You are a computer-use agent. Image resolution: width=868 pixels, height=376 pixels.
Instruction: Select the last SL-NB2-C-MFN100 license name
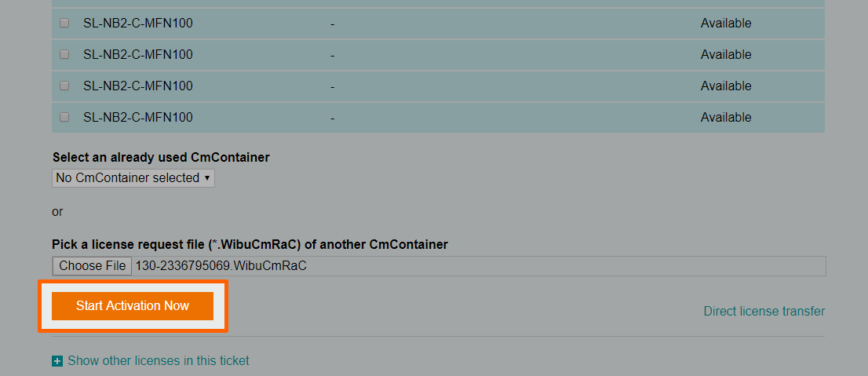click(x=138, y=118)
